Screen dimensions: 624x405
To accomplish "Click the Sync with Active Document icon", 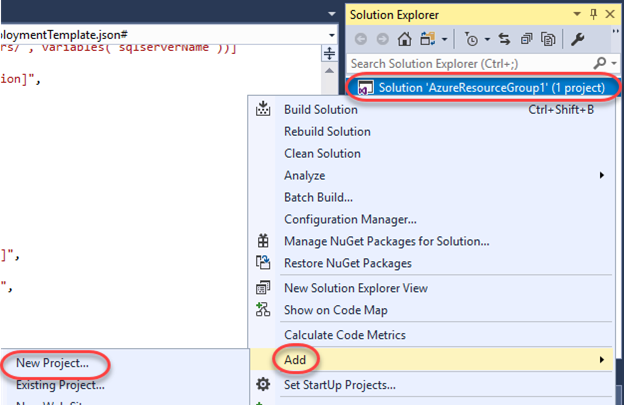I will click(504, 39).
